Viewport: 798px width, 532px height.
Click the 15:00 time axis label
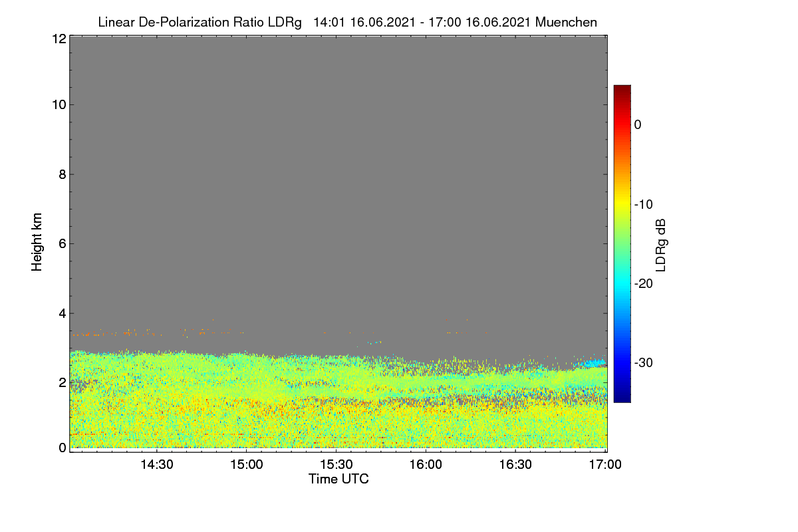tap(246, 465)
